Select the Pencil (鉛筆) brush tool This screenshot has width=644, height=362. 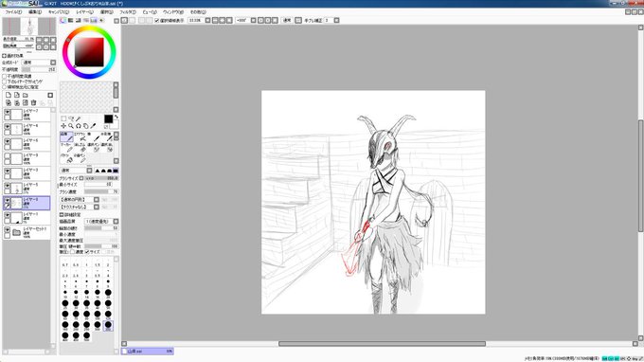(x=66, y=136)
